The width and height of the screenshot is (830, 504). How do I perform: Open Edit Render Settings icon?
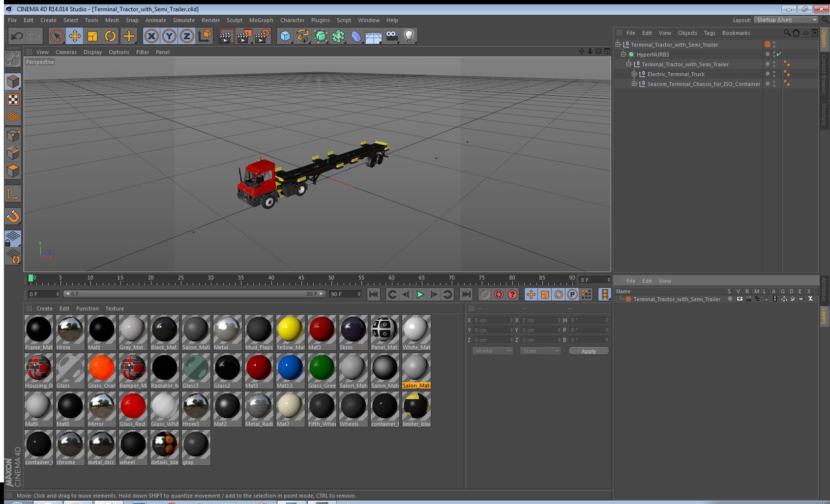pyautogui.click(x=262, y=36)
